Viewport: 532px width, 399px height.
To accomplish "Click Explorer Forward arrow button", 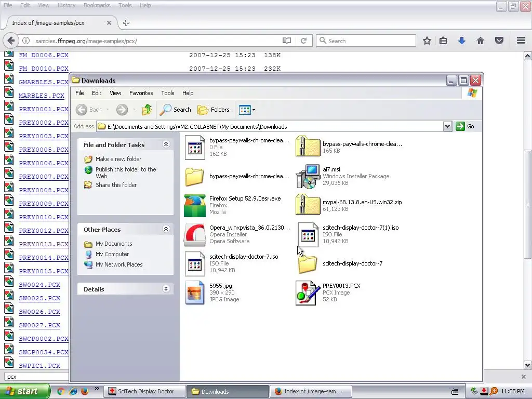I will [x=122, y=110].
